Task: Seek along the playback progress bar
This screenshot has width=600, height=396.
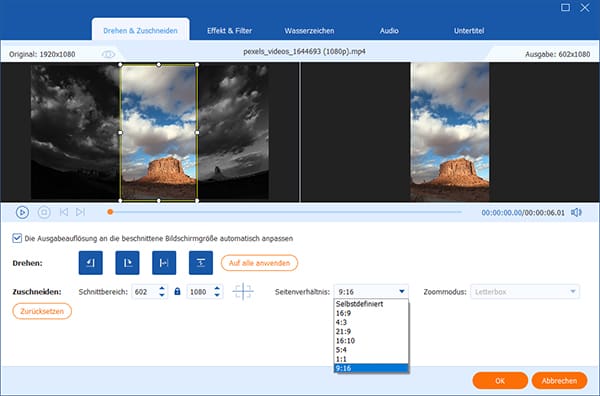Action: click(x=286, y=212)
